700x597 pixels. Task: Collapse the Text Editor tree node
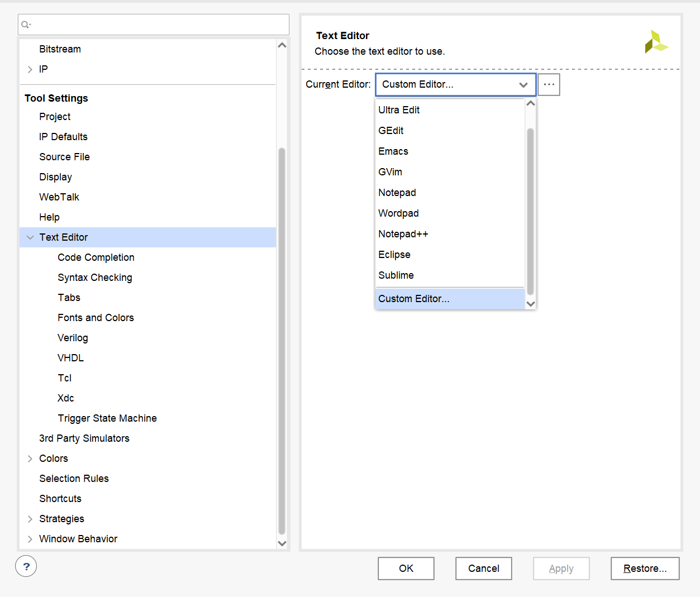coord(30,237)
